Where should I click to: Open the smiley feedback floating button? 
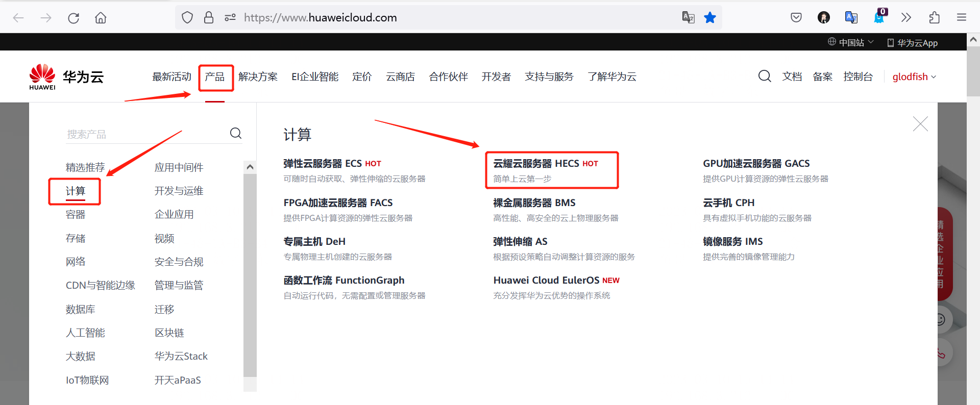[x=940, y=320]
